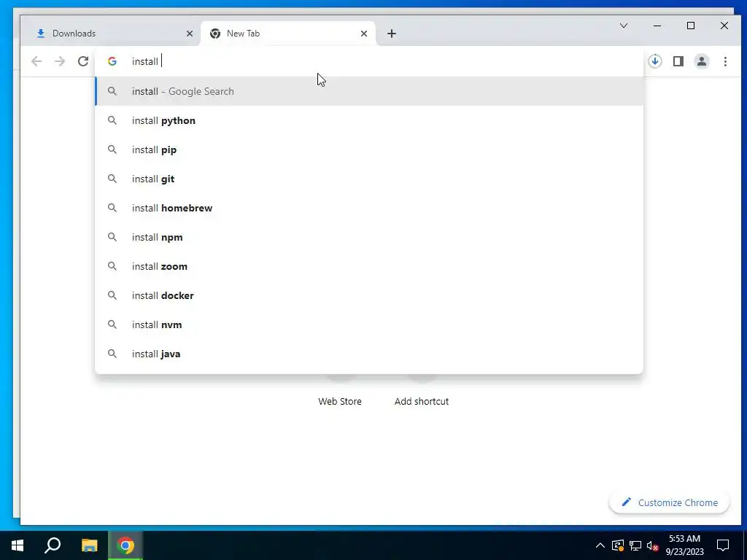The height and width of the screenshot is (560, 747).
Task: Close the Downloads tab
Action: point(190,34)
